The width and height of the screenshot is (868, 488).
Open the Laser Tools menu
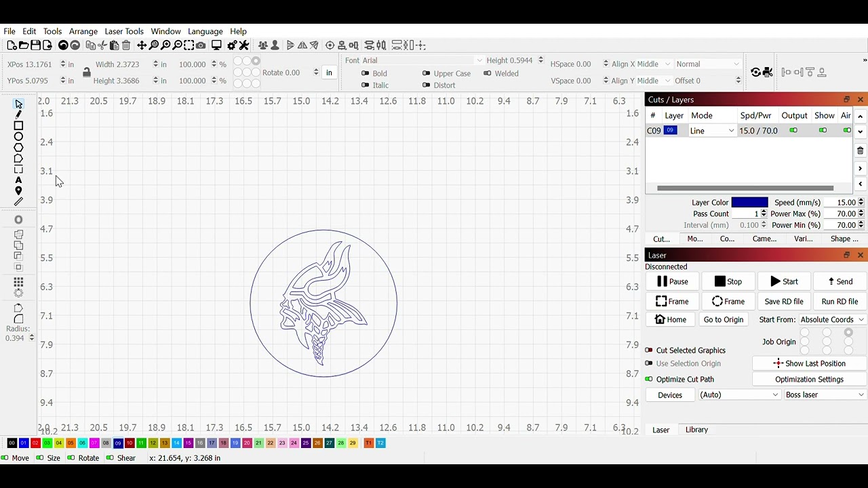[124, 31]
